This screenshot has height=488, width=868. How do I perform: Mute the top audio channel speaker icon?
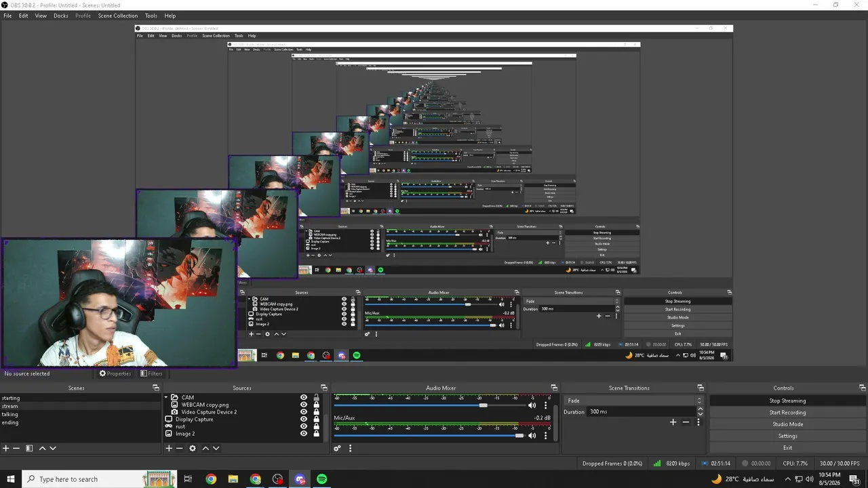coord(532,405)
